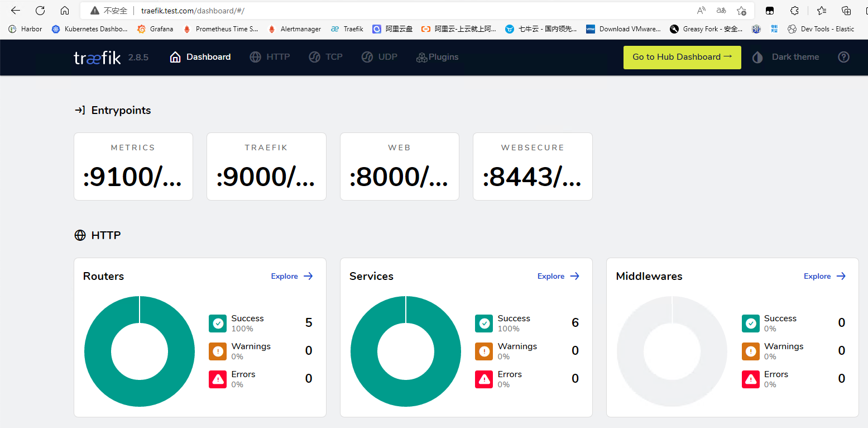Click Middlewares Errors red triangle icon
The image size is (868, 428).
coord(751,379)
